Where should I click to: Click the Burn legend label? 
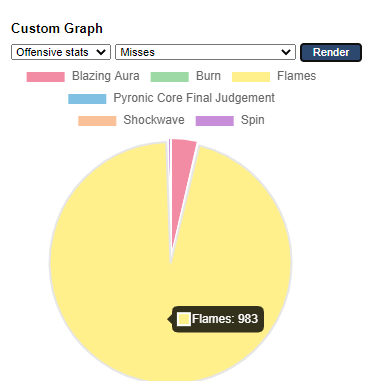pyautogui.click(x=208, y=76)
